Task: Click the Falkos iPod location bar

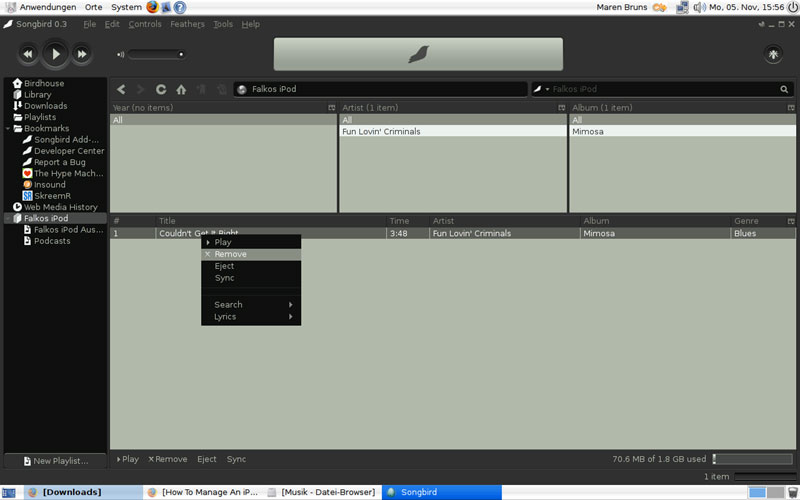Action: (381, 89)
